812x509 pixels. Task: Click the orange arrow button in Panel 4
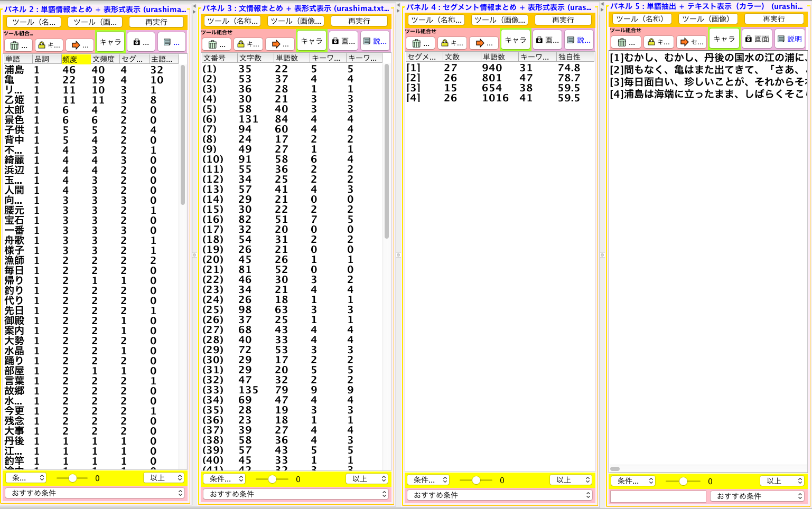tap(484, 43)
